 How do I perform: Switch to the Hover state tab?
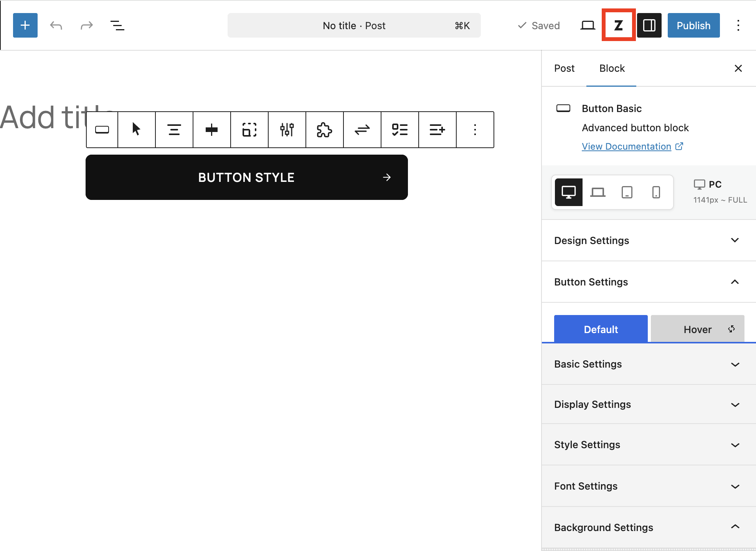[x=697, y=329]
